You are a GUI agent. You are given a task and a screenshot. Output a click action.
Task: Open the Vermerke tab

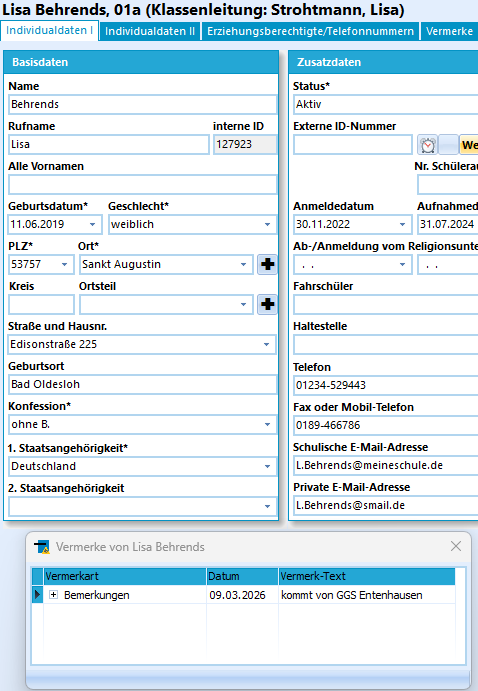tap(449, 31)
